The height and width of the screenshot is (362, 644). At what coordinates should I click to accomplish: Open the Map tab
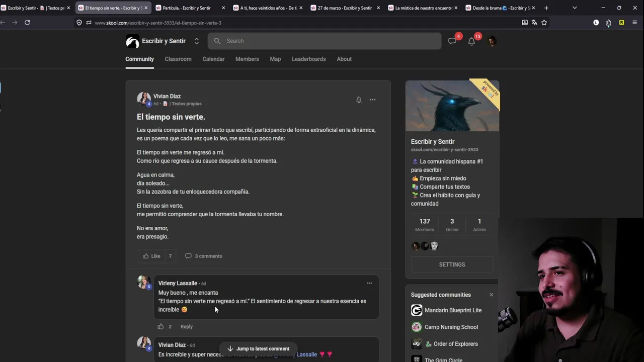coord(275,59)
